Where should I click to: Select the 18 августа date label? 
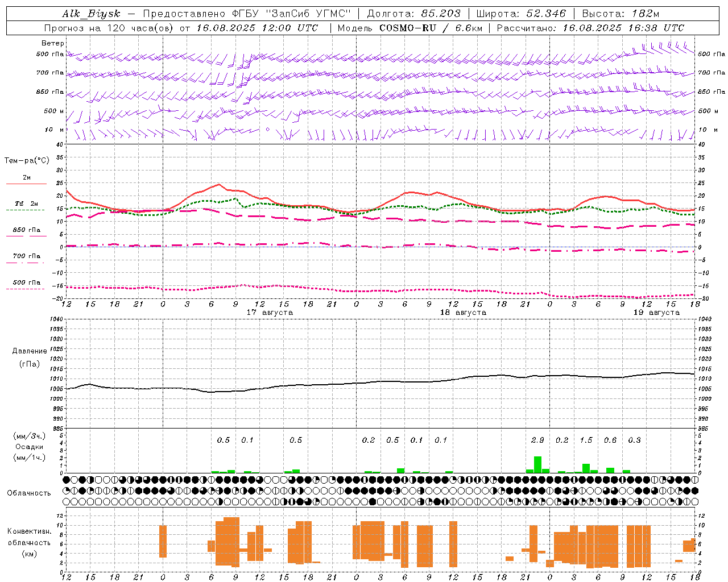tap(463, 313)
